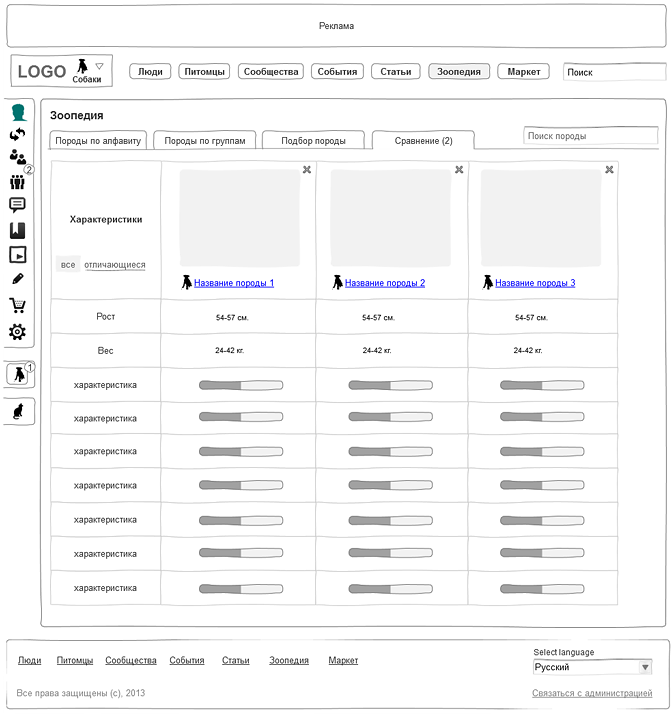The image size is (672, 714).
Task: Click the Вес row label
Action: point(105,351)
